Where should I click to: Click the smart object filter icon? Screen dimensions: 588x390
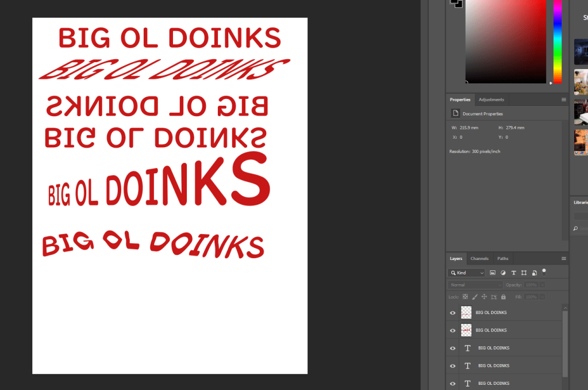534,273
